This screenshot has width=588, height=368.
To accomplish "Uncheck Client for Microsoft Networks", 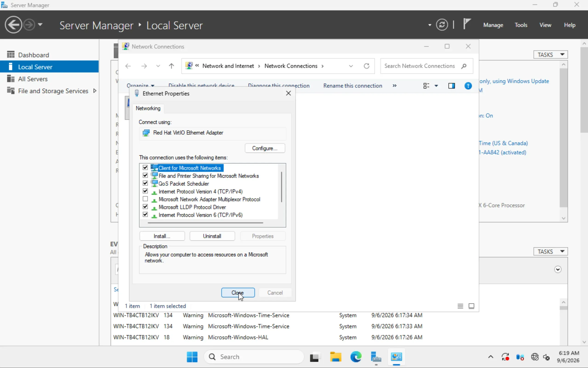I will tap(145, 167).
